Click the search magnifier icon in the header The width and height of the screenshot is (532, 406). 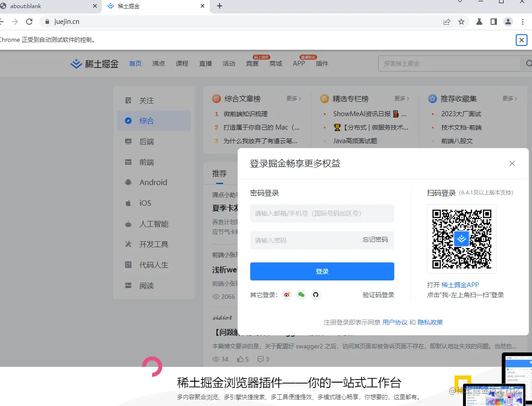529,63
